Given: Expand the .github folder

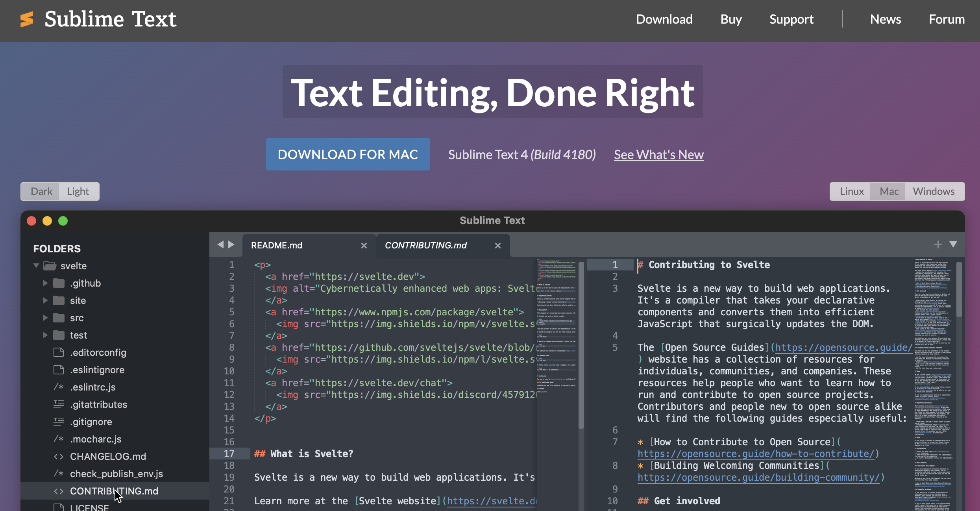Looking at the screenshot, I should pyautogui.click(x=45, y=283).
